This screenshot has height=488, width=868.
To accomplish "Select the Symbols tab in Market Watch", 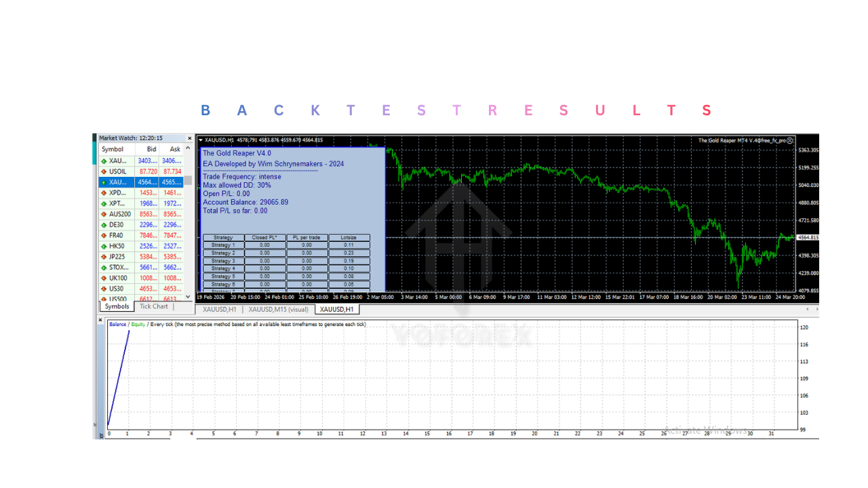I will (117, 306).
